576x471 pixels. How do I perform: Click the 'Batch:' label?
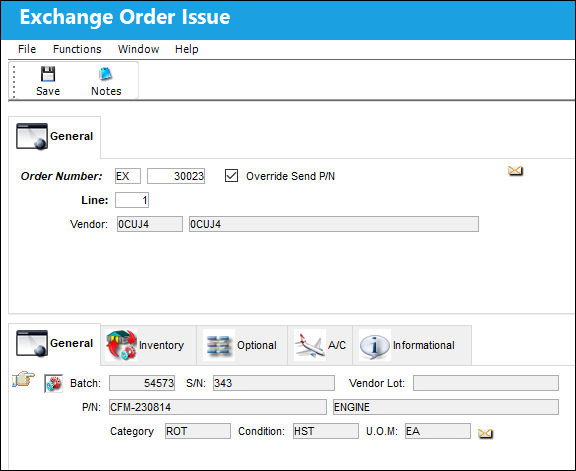(x=85, y=383)
